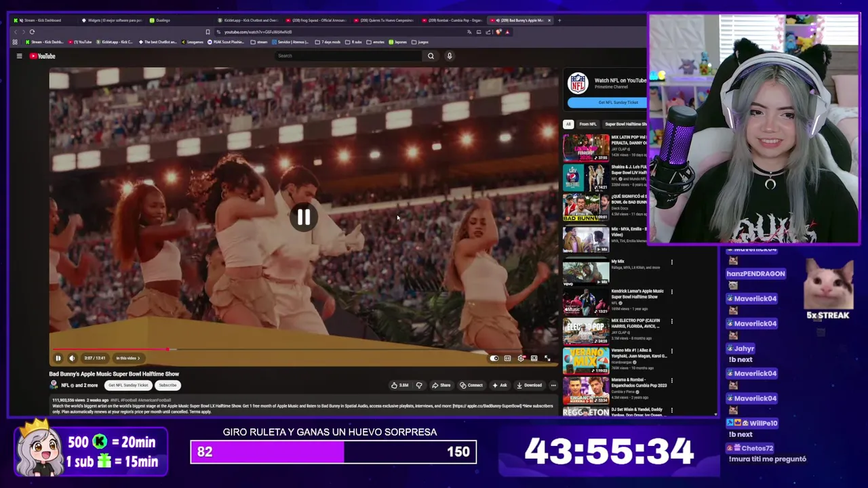
Task: Open the browser apps grid in bookmarks bar
Action: (15, 42)
